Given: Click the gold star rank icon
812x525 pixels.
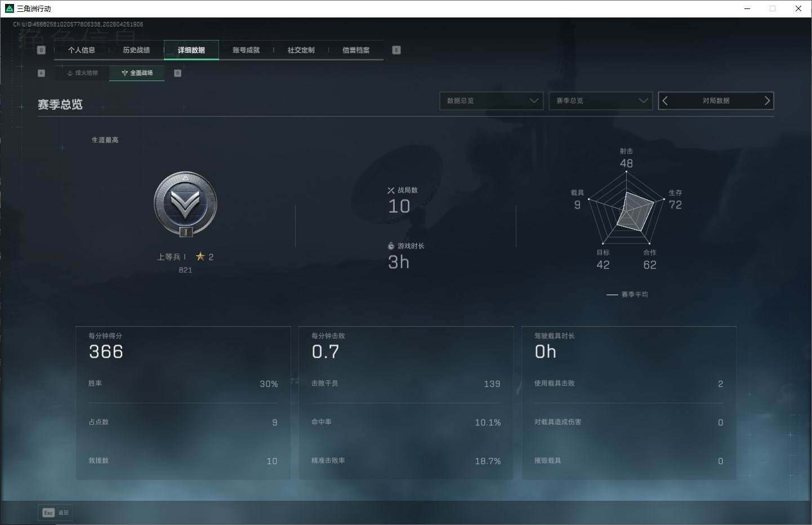Looking at the screenshot, I should coord(200,256).
